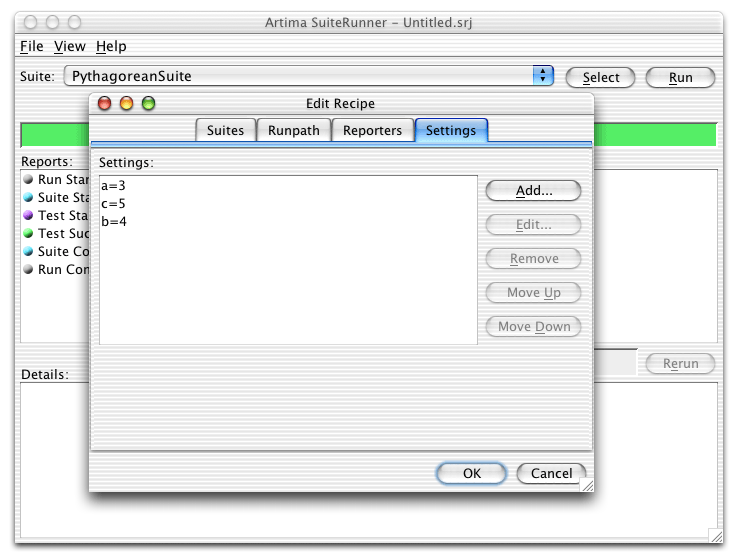This screenshot has width=740, height=560.
Task: Switch to the Suites tab
Action: coord(226,130)
